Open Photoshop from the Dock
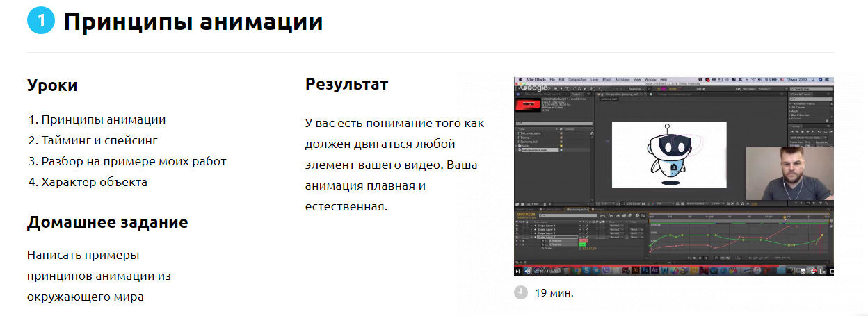This screenshot has width=868, height=316. click(x=645, y=270)
